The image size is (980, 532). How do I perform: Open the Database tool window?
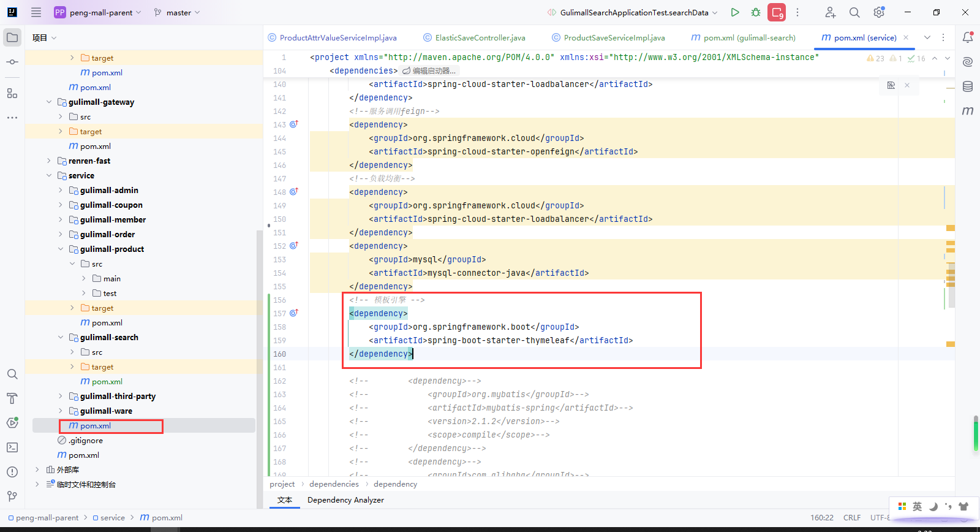pyautogui.click(x=968, y=86)
